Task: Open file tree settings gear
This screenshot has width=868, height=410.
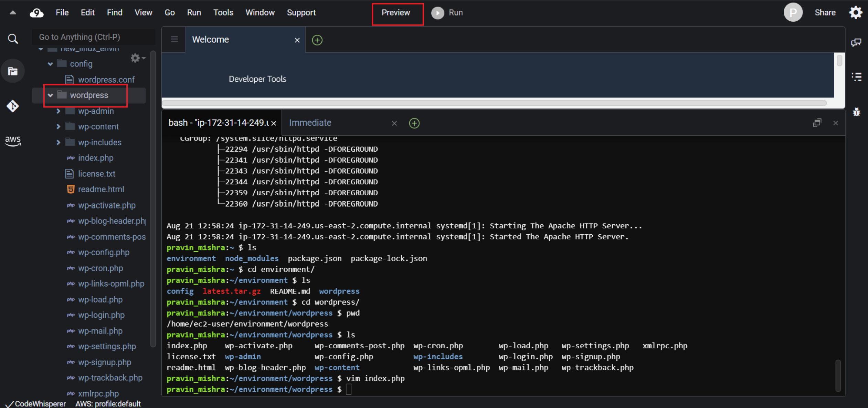Action: click(138, 58)
